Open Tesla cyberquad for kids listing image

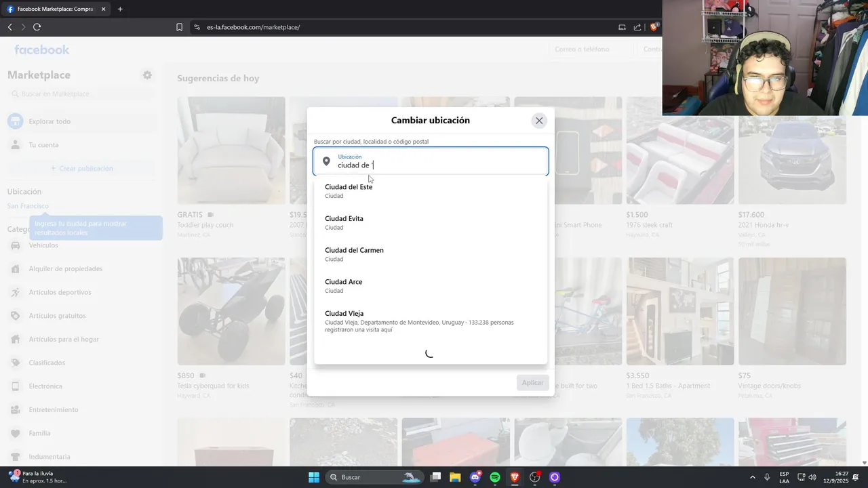(x=231, y=311)
